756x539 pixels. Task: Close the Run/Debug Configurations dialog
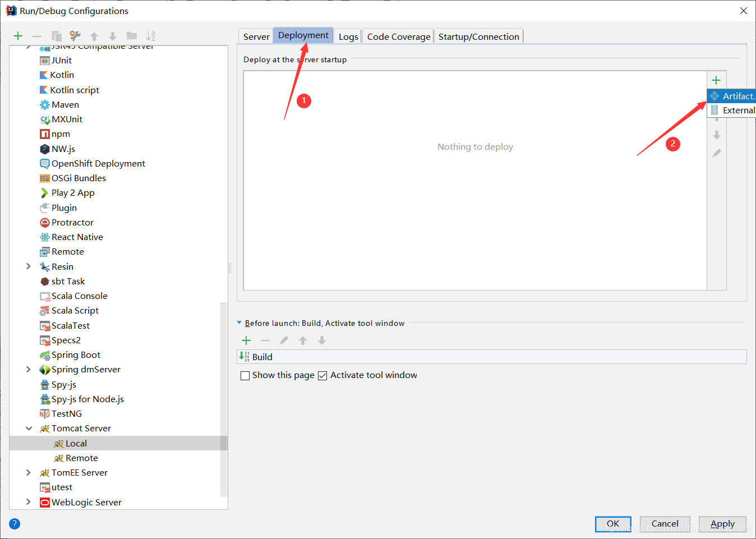click(x=744, y=11)
